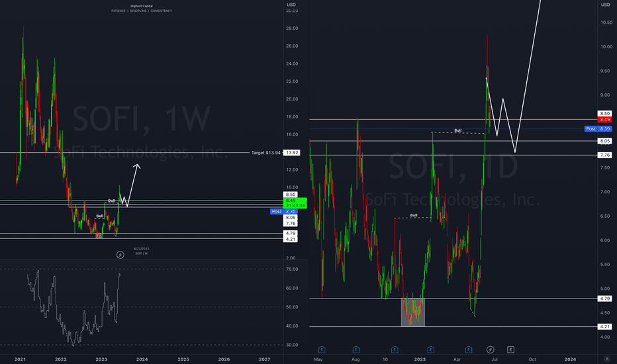Click the lightning bolt icon on weekly chart

[x=120, y=255]
